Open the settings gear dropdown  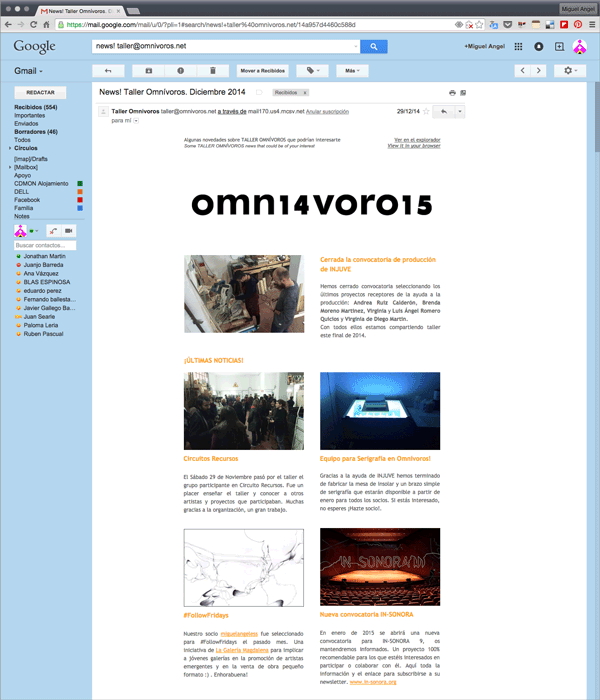(571, 71)
